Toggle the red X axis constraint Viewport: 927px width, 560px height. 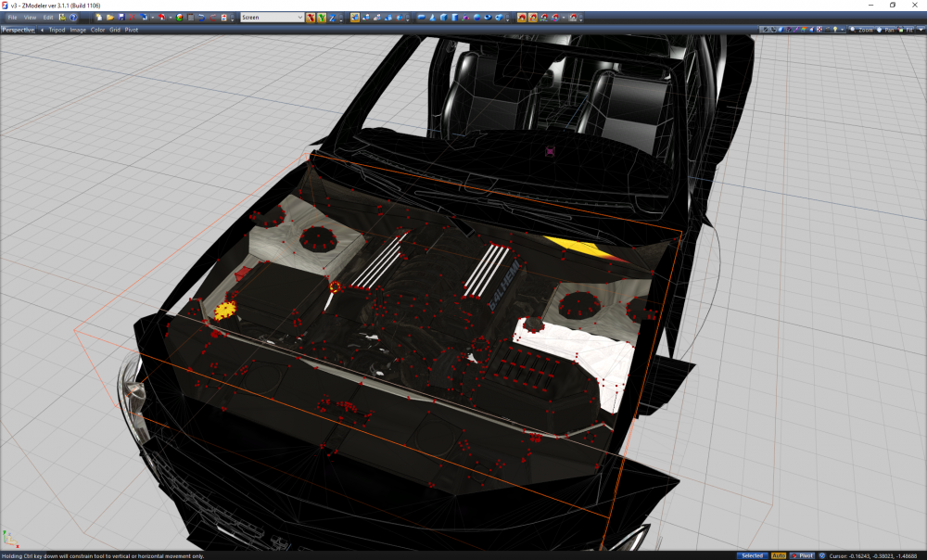click(309, 16)
